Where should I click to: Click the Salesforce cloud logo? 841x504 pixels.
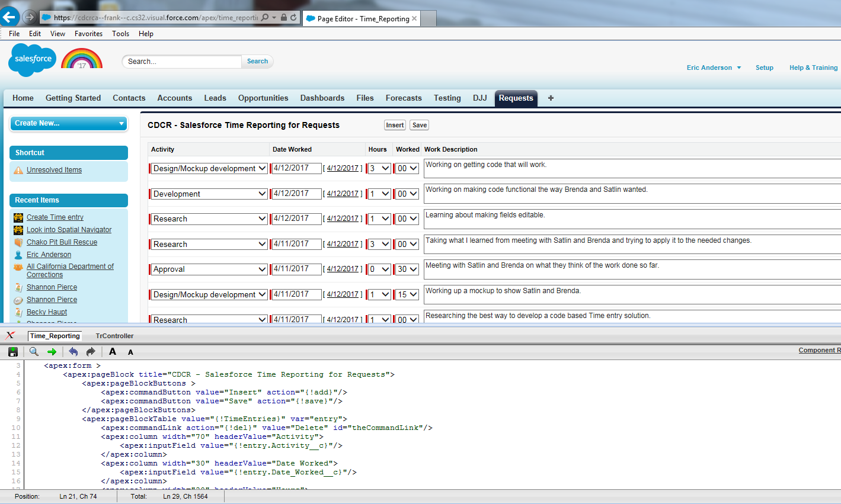[x=33, y=60]
